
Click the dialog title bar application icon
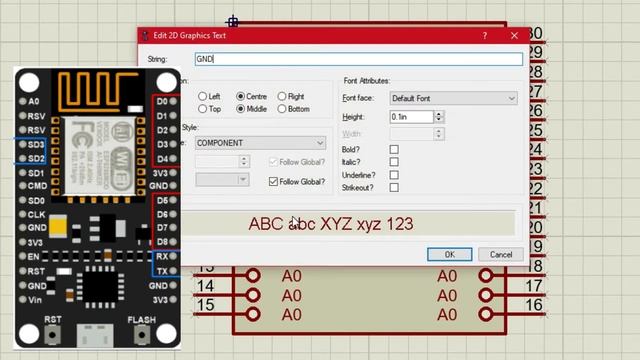(145, 36)
